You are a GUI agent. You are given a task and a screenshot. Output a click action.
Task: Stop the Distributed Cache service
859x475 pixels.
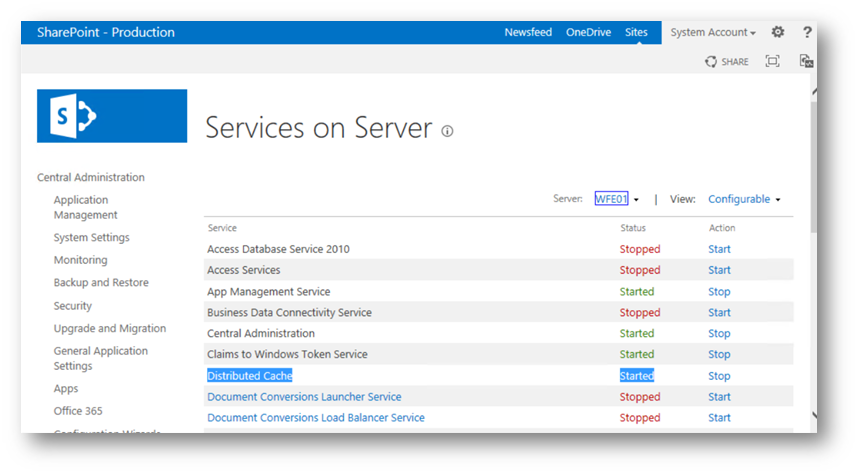point(719,376)
